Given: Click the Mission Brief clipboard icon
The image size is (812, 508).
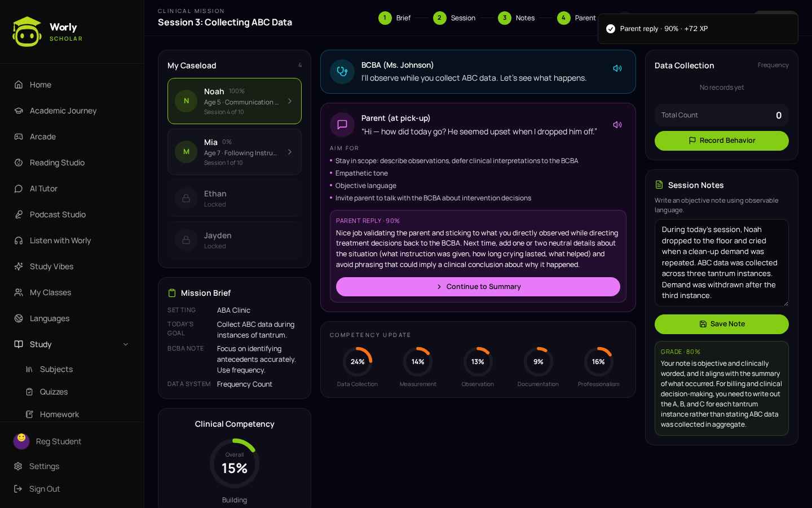Looking at the screenshot, I should click(172, 293).
